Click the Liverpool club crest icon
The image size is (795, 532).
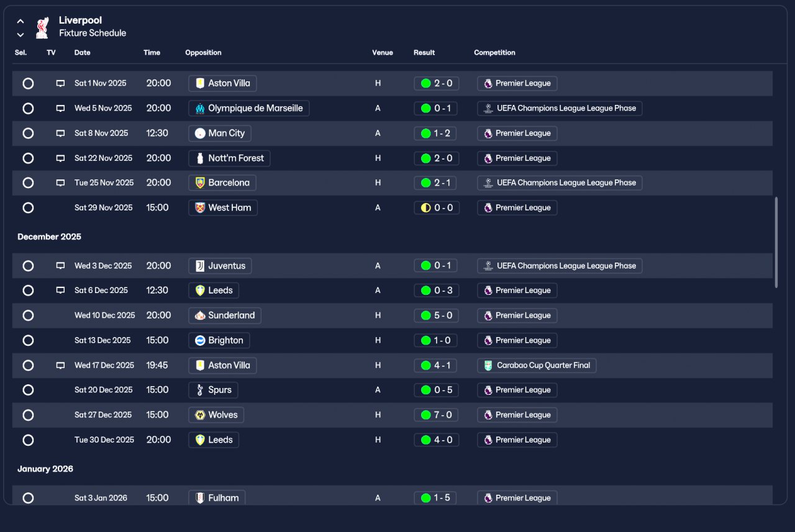[42, 28]
